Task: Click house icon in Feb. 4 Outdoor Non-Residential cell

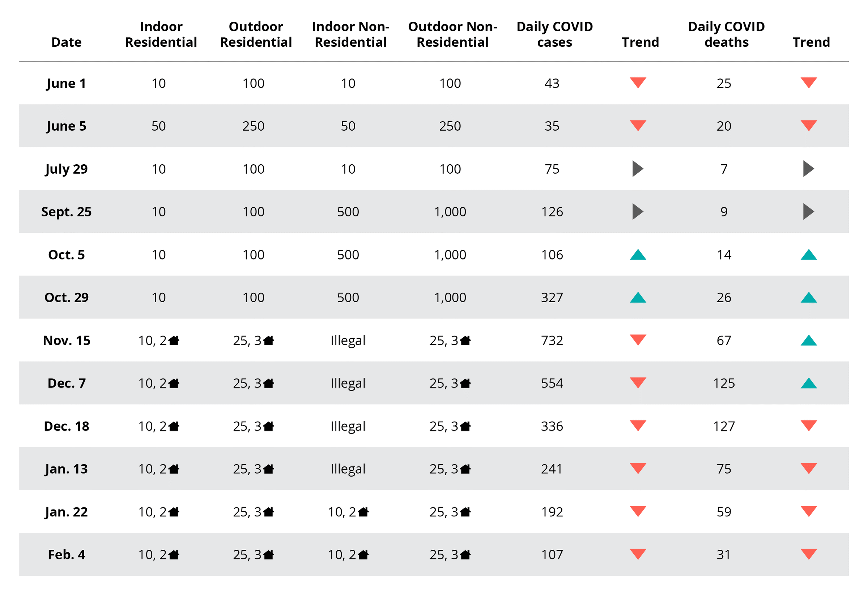Action: [465, 554]
